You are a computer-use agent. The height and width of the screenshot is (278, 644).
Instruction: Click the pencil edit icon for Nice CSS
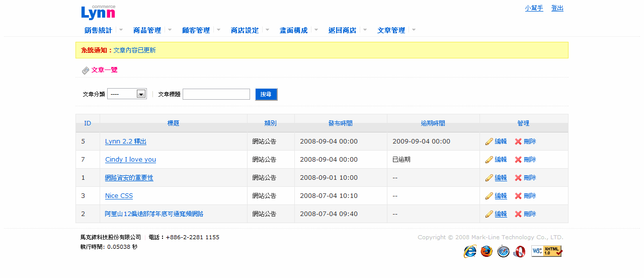click(x=489, y=196)
